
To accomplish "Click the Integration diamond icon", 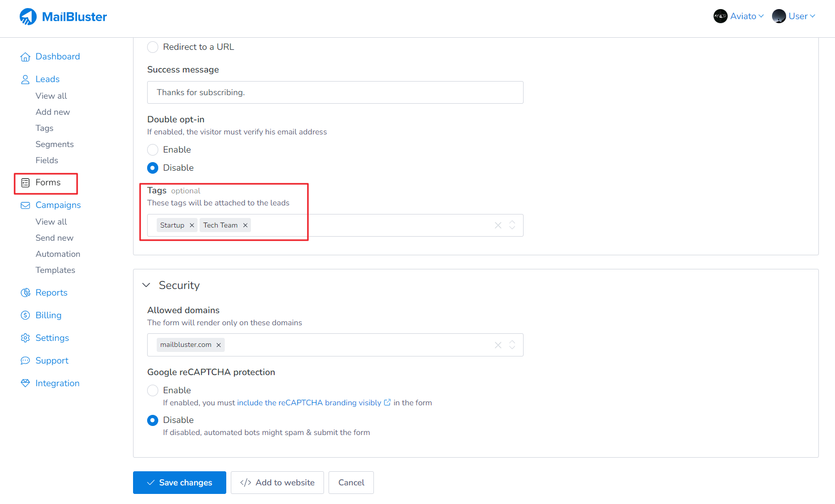I will click(25, 383).
